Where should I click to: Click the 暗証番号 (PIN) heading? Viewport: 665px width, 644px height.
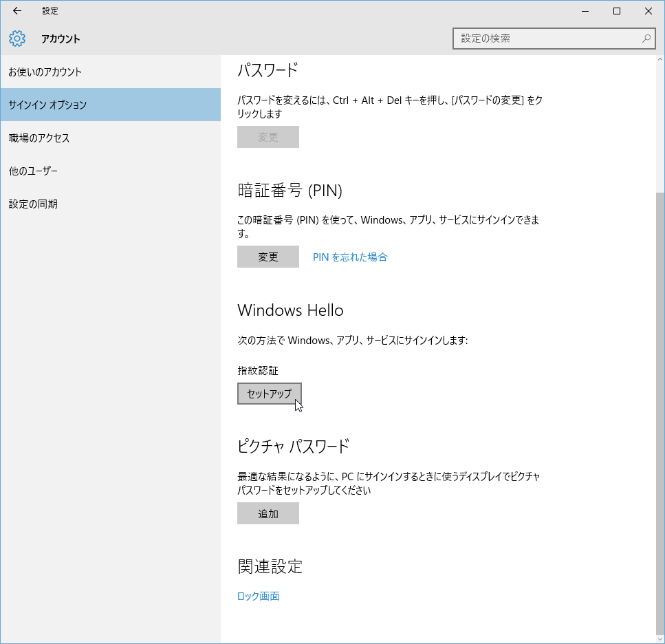[290, 191]
